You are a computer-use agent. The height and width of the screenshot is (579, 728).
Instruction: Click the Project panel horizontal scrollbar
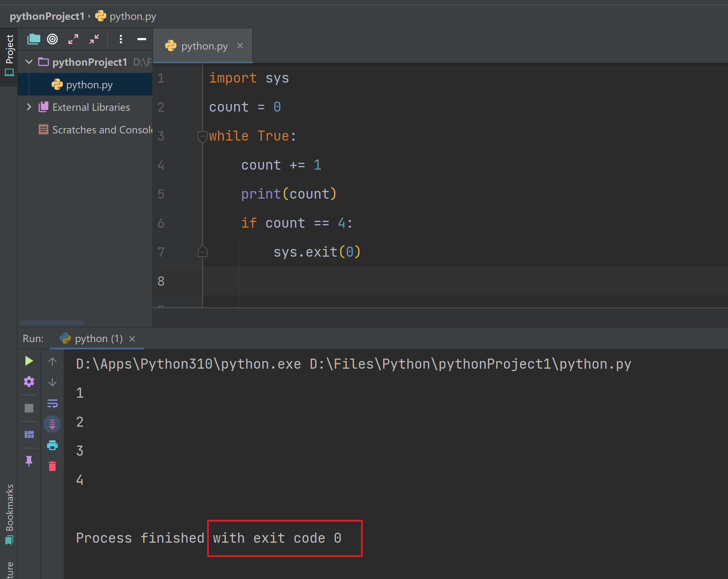[x=52, y=323]
